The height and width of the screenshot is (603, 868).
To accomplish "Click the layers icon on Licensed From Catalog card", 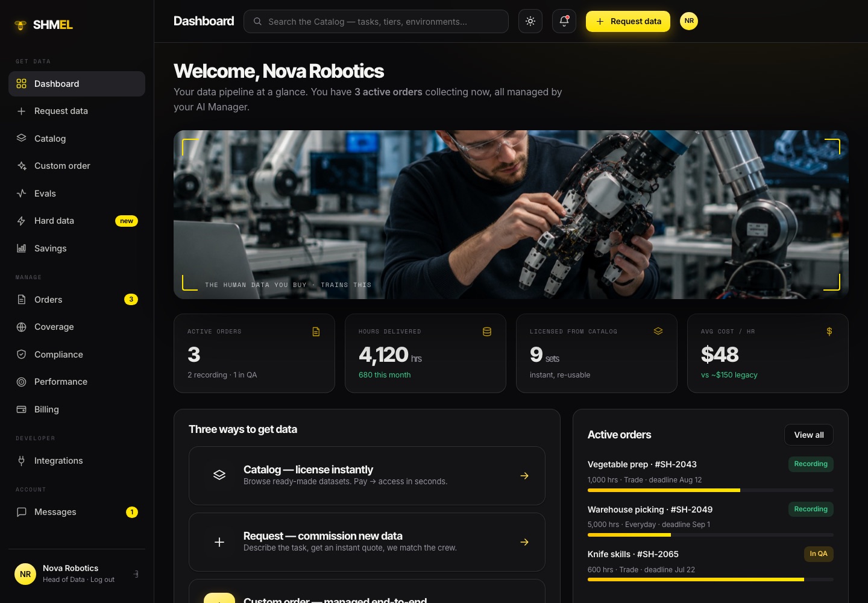I will [658, 331].
